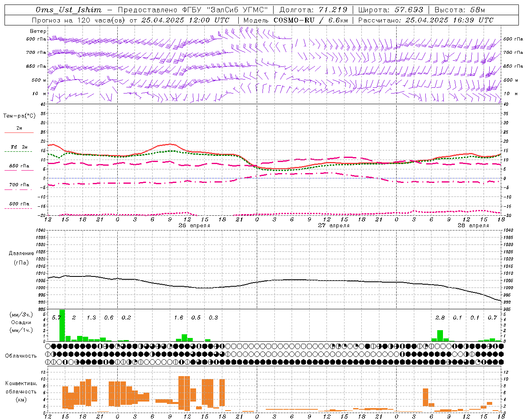This screenshot has width=525, height=420.
Task: Click the 'Высота: 58м' elevation text
Action: point(459,10)
